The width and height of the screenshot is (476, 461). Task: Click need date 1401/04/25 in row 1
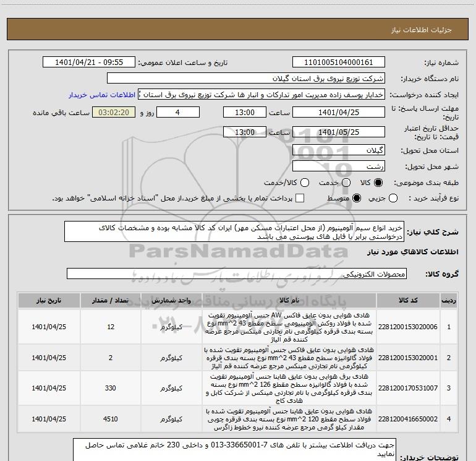click(x=49, y=327)
